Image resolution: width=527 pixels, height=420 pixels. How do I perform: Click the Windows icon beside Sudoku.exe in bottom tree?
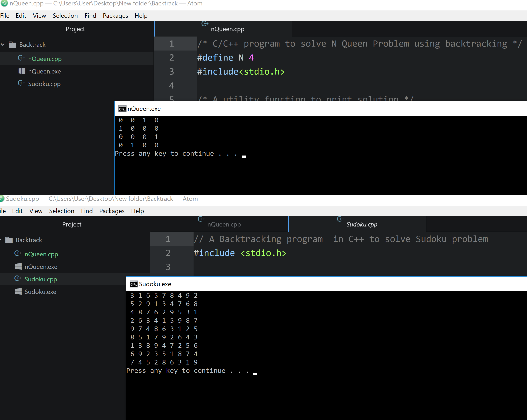[18, 291]
